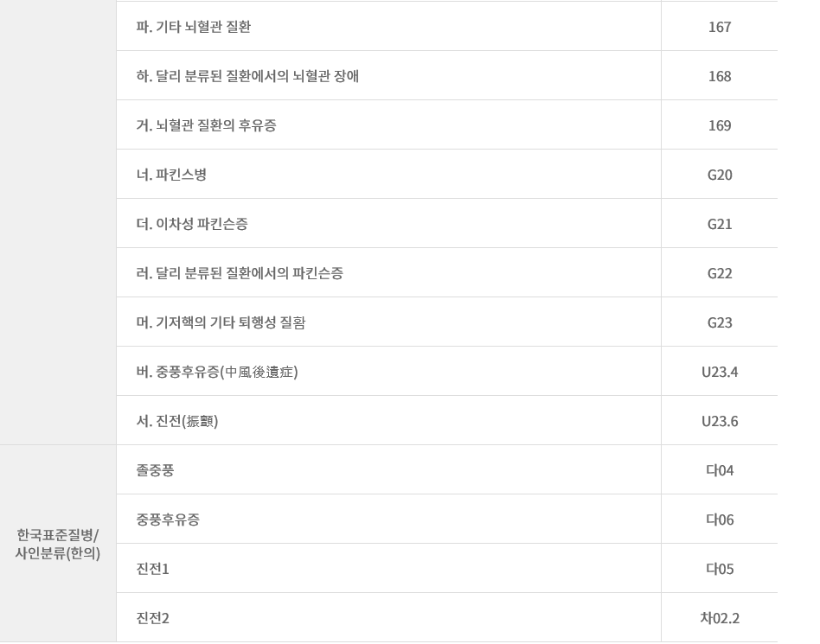Screen dimensions: 820x644
Task: Select the '진전2' table entry
Action: [152, 618]
